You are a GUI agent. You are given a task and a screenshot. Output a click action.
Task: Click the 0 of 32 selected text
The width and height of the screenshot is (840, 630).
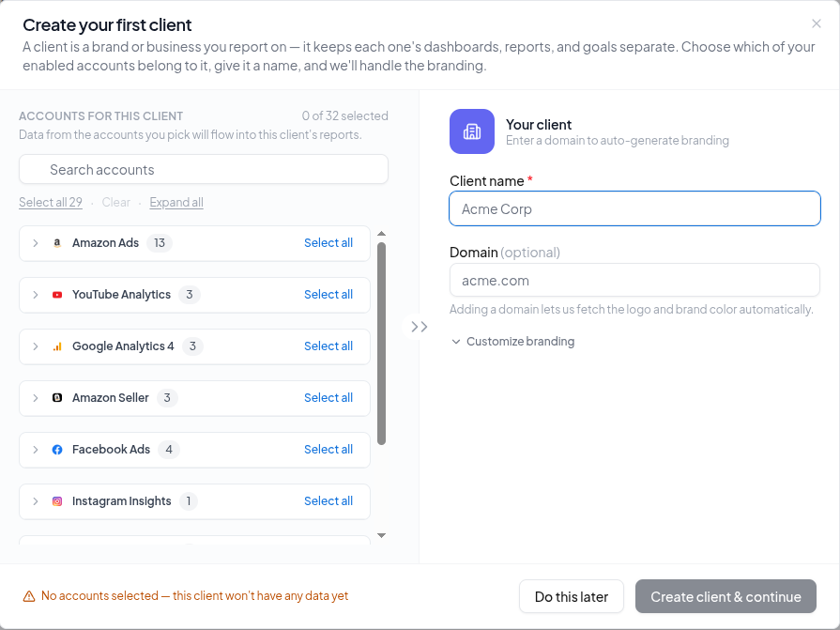pyautogui.click(x=345, y=115)
